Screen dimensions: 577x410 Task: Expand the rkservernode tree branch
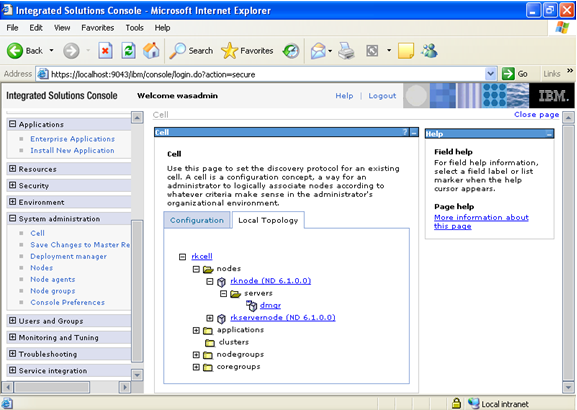pyautogui.click(x=210, y=318)
